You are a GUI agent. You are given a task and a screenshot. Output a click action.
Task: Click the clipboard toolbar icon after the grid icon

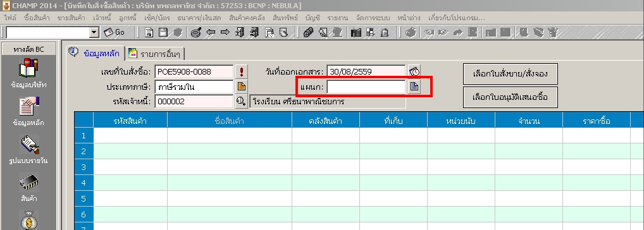coord(385,32)
